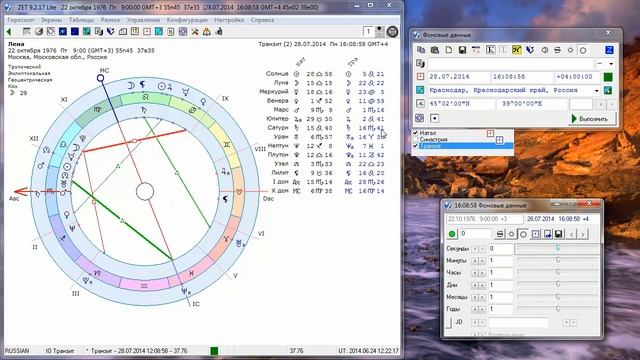Image resolution: width=640 pixels, height=360 pixels.
Task: Click the Месяцы stepper buttons
Action: [x=478, y=297]
